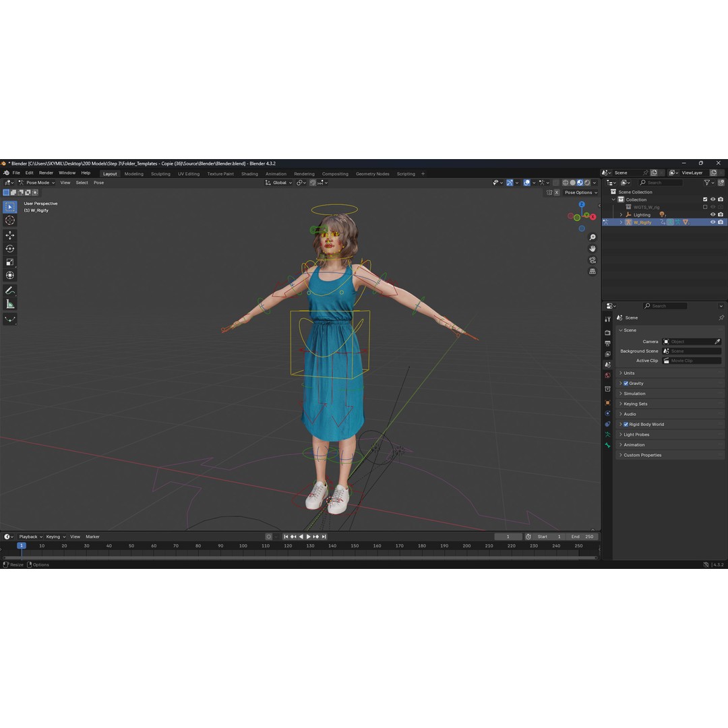Open the Object properties tab
The height and width of the screenshot is (728, 728).
pyautogui.click(x=607, y=402)
